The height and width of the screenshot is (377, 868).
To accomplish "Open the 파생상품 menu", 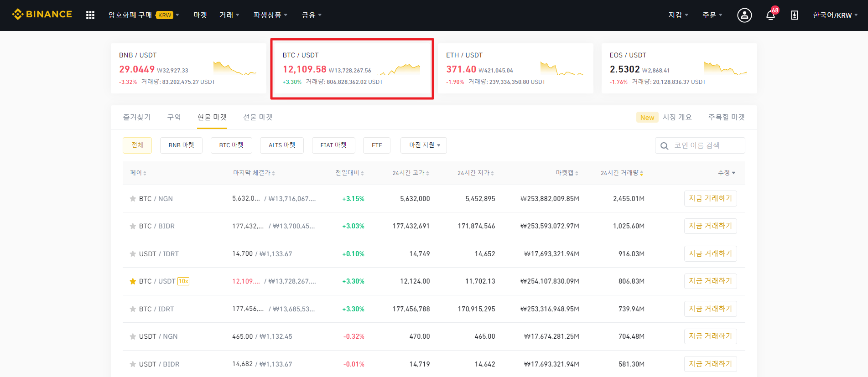I will (270, 15).
